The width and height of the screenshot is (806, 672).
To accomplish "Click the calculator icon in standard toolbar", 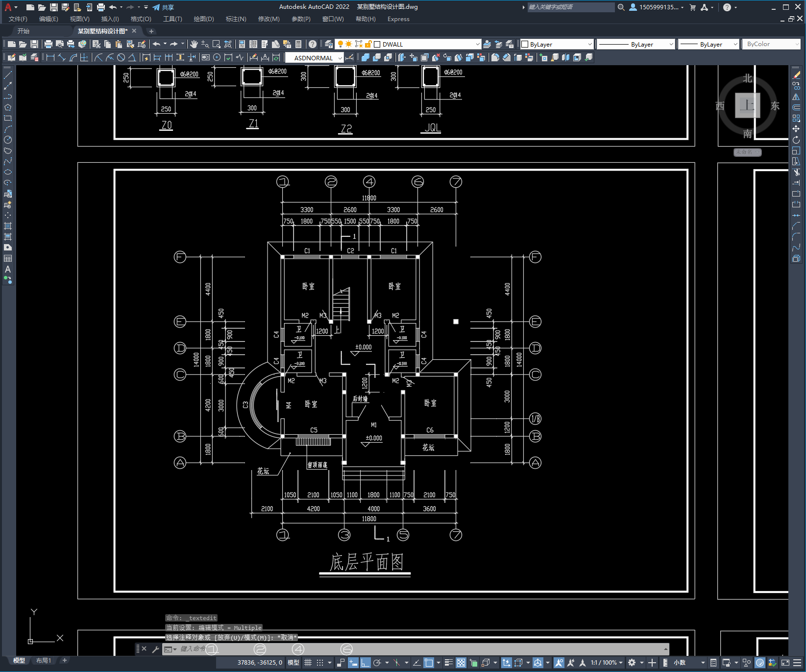I will (299, 44).
